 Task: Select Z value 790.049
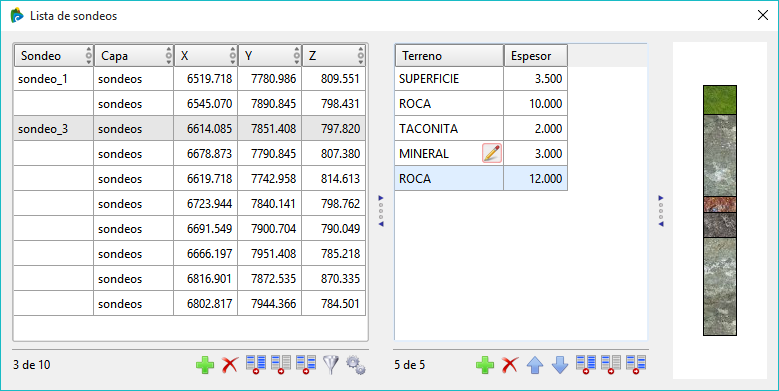coord(334,229)
